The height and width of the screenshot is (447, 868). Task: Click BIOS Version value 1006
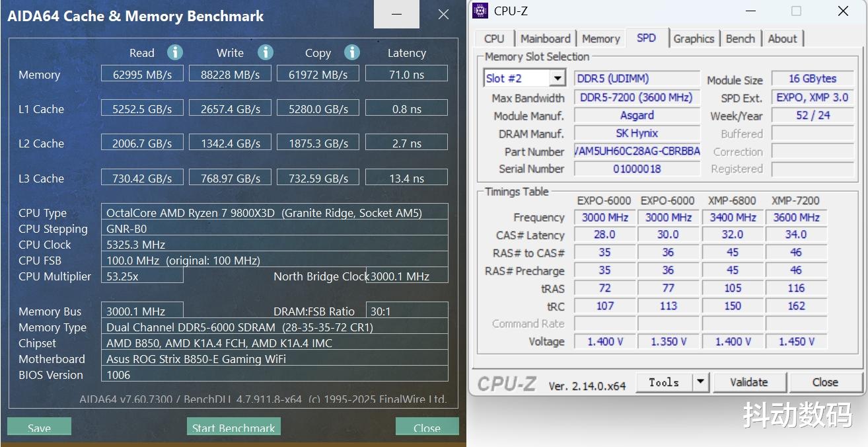(x=274, y=374)
